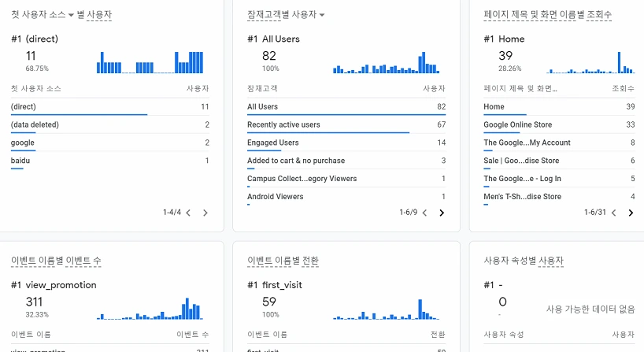Click The Google...My Account row

click(560, 143)
